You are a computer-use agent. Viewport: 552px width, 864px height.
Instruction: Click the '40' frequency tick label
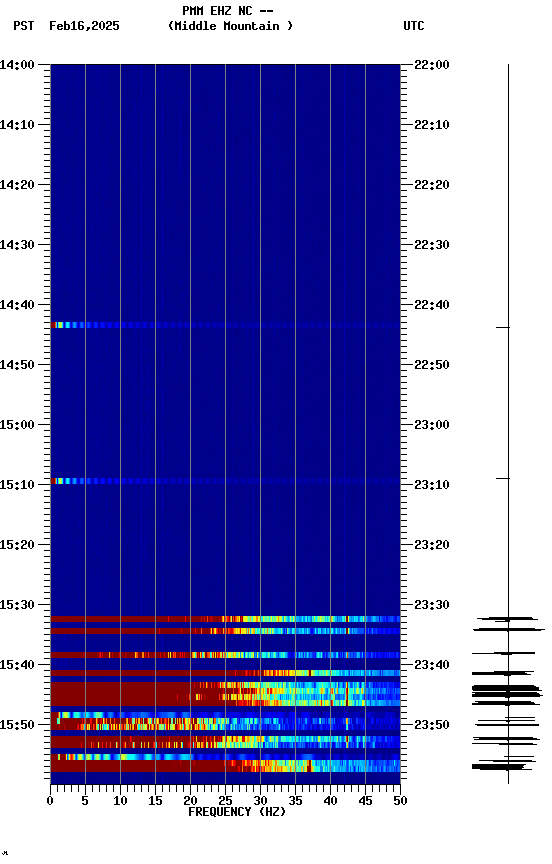pyautogui.click(x=330, y=801)
